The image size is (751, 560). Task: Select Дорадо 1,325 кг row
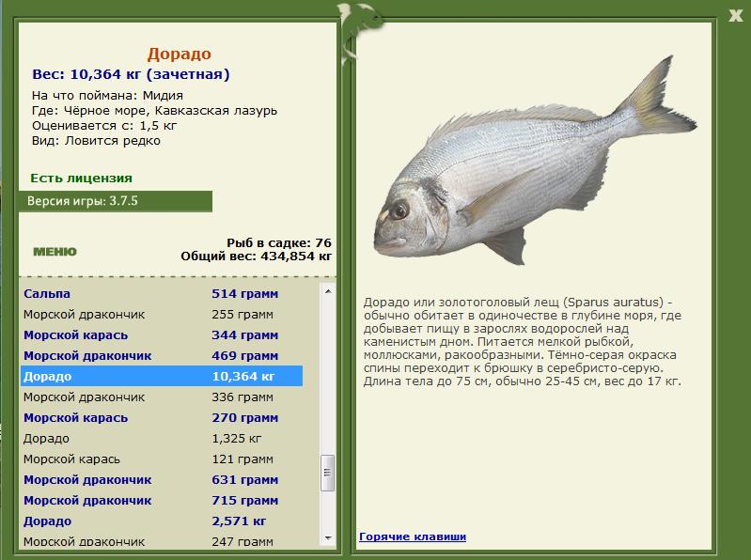pyautogui.click(x=162, y=439)
